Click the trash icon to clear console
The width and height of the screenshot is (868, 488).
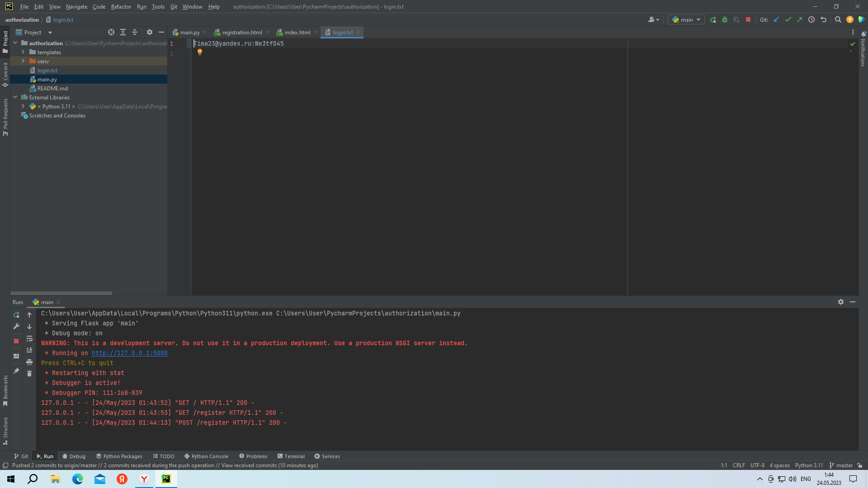tap(29, 374)
